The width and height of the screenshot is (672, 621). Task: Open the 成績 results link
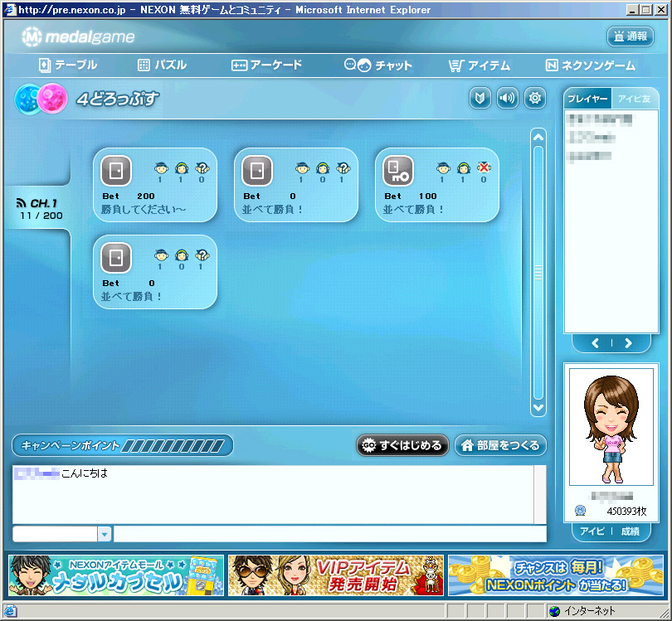click(630, 531)
